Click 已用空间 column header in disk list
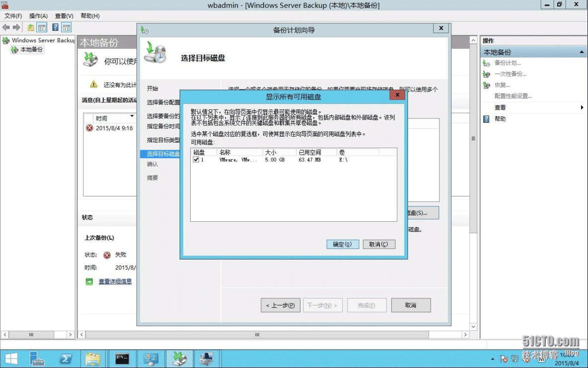588x368 pixels. point(316,152)
